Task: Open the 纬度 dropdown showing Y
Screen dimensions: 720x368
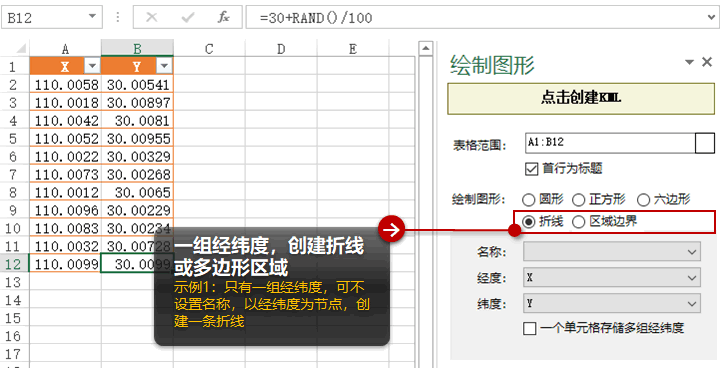Action: [612, 303]
